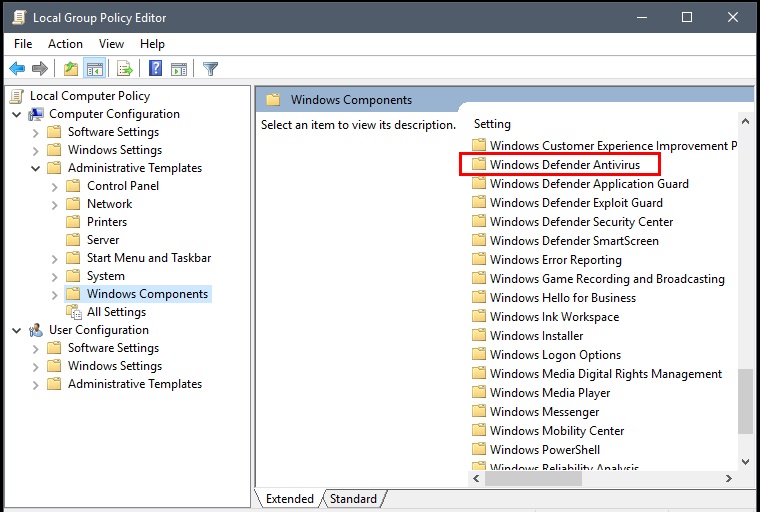Toggle Show/Hide Action Pane icon

point(179,68)
